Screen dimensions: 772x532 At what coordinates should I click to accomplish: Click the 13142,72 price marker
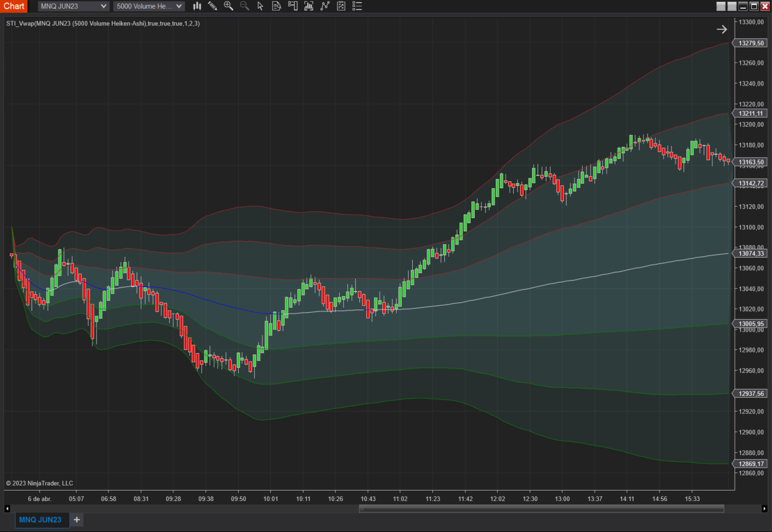(751, 184)
